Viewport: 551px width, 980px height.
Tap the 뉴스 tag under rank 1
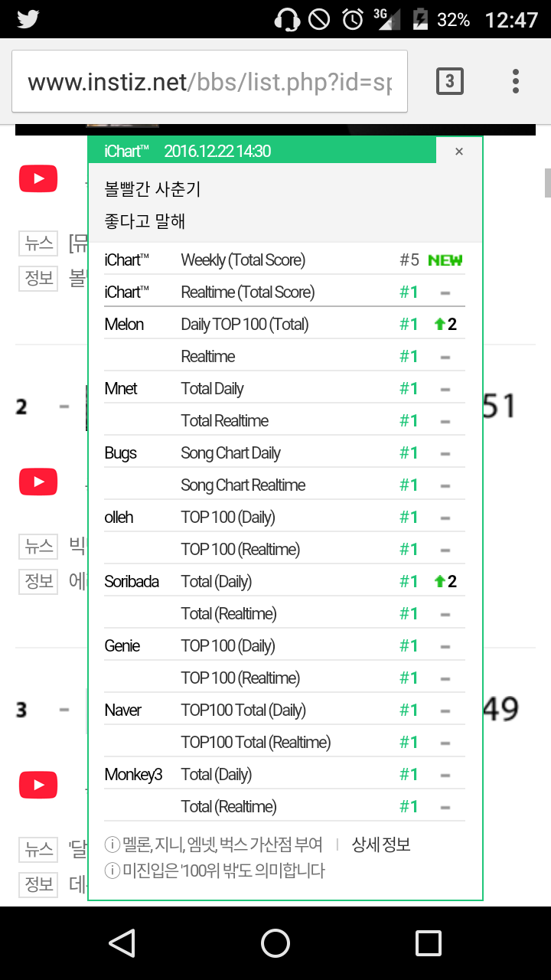tap(39, 243)
